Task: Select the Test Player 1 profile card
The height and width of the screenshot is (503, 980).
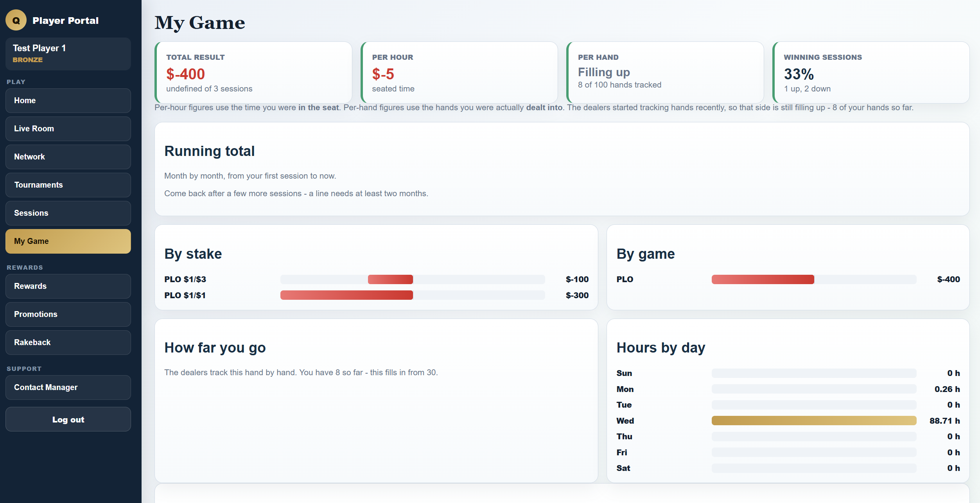Action: (x=68, y=54)
